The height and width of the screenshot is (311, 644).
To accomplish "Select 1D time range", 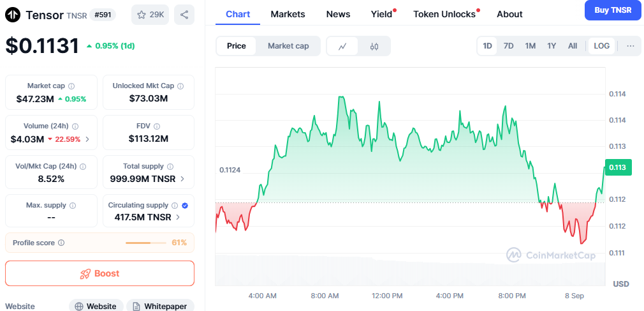I will click(488, 46).
